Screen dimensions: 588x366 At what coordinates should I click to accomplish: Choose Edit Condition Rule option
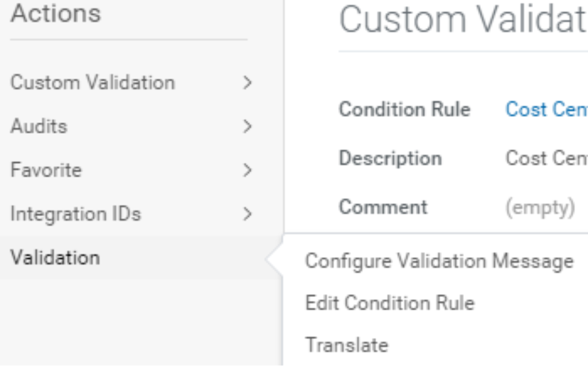390,303
